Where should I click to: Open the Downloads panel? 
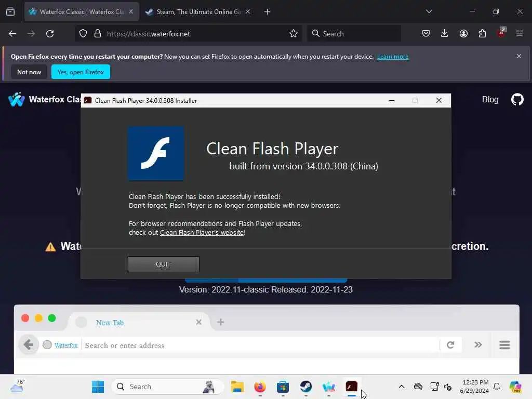445,34
